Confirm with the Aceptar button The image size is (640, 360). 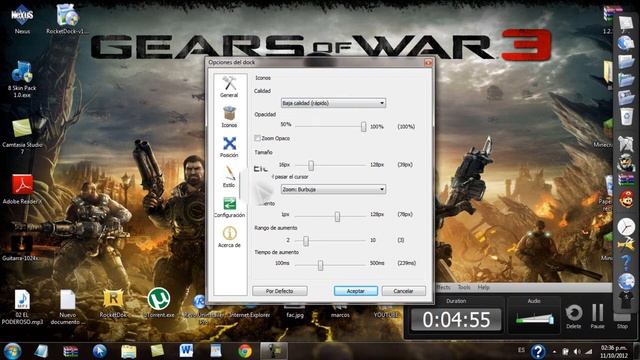pos(356,291)
